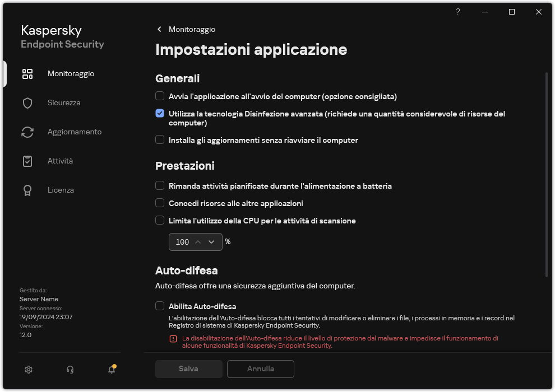This screenshot has width=555, height=392.
Task: Check Concedi risorse alle altre applicazioni
Action: pos(160,203)
